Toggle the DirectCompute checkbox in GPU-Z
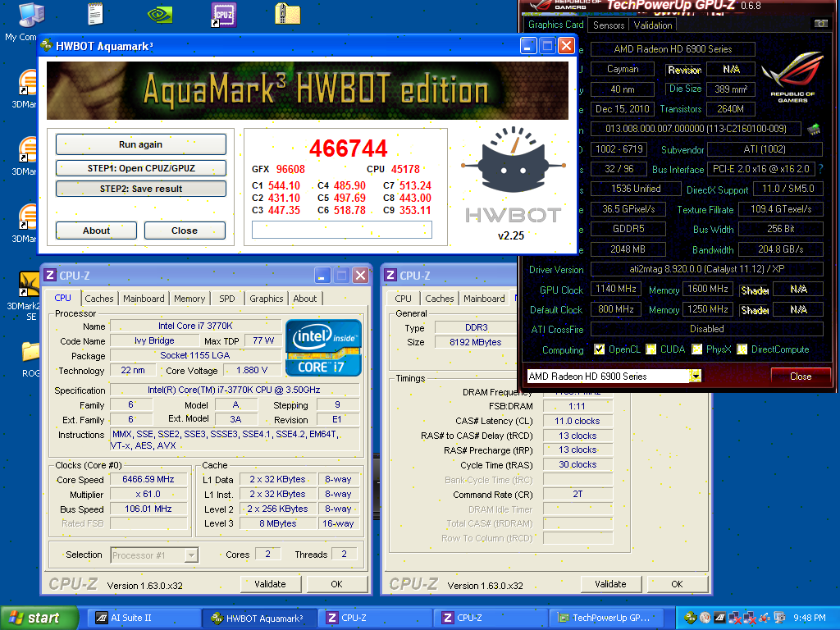The image size is (840, 630). pos(742,349)
